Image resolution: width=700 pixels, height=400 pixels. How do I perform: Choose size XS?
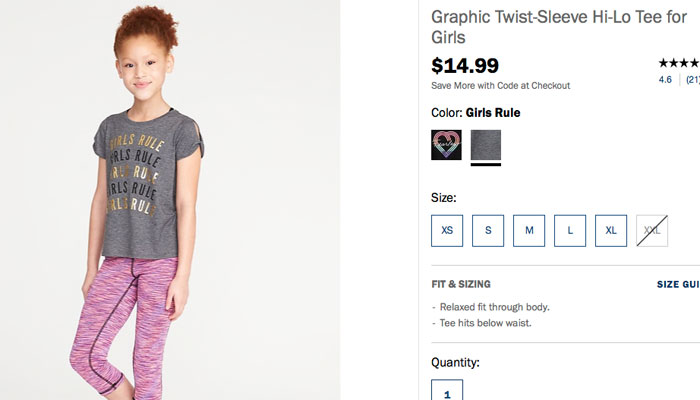coord(447,230)
